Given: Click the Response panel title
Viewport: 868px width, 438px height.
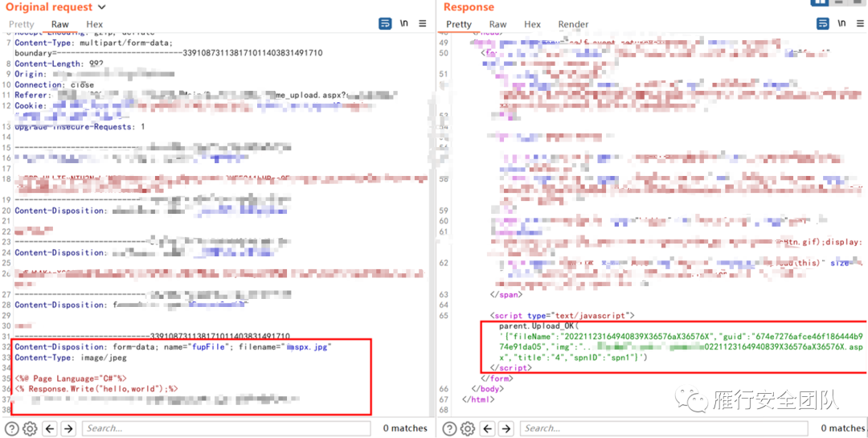Looking at the screenshot, I should point(469,7).
